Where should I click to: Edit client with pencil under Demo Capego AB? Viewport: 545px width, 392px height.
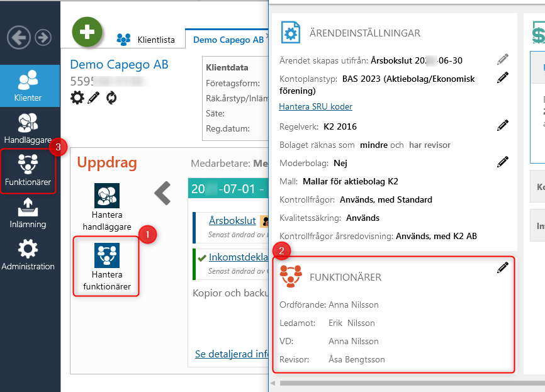tap(94, 98)
